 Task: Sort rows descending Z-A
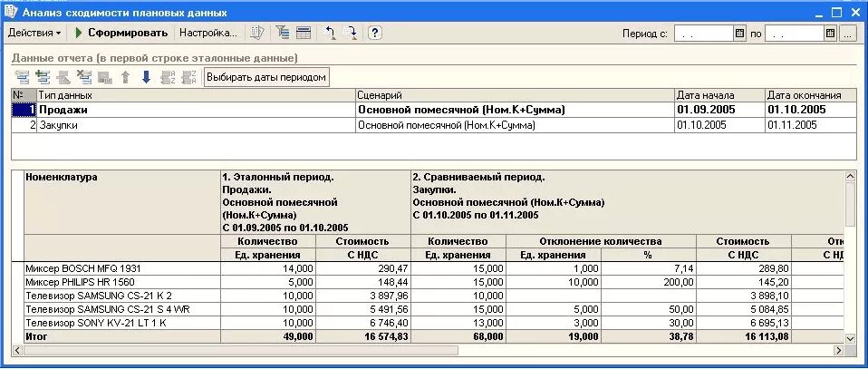(x=189, y=77)
